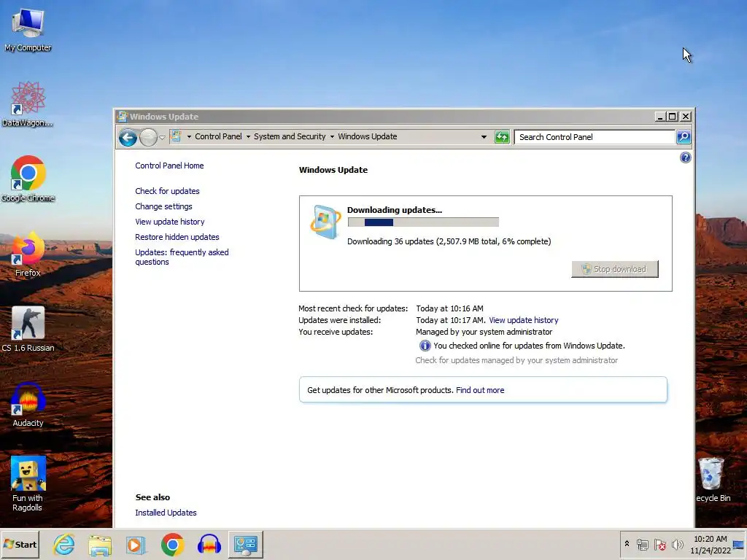Maximize the Windows Update window

pyautogui.click(x=672, y=116)
